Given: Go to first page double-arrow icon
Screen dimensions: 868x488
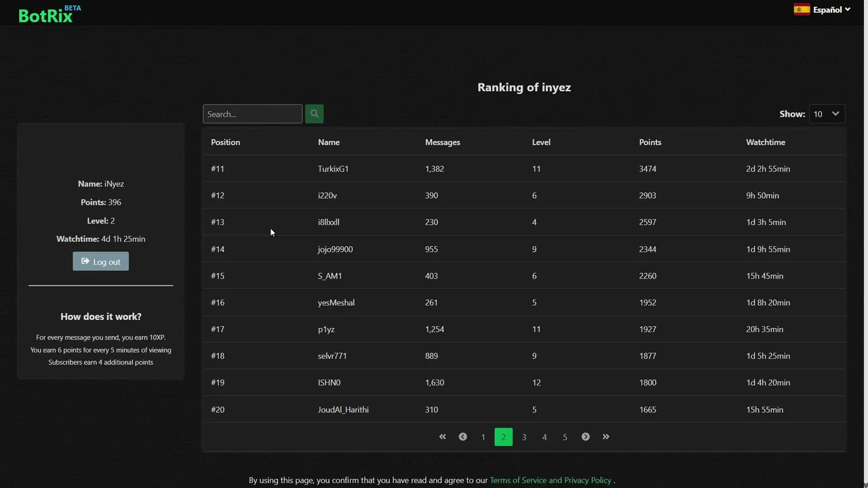Looking at the screenshot, I should click(x=443, y=437).
